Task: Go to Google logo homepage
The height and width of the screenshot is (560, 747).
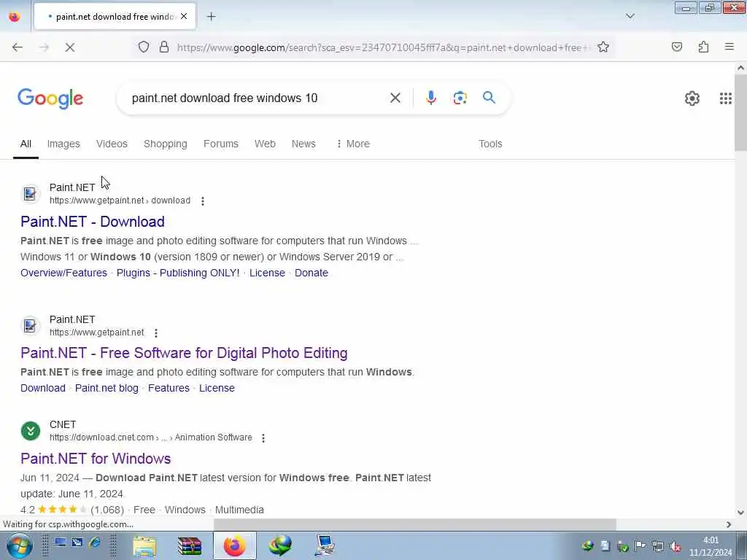Action: (x=50, y=98)
